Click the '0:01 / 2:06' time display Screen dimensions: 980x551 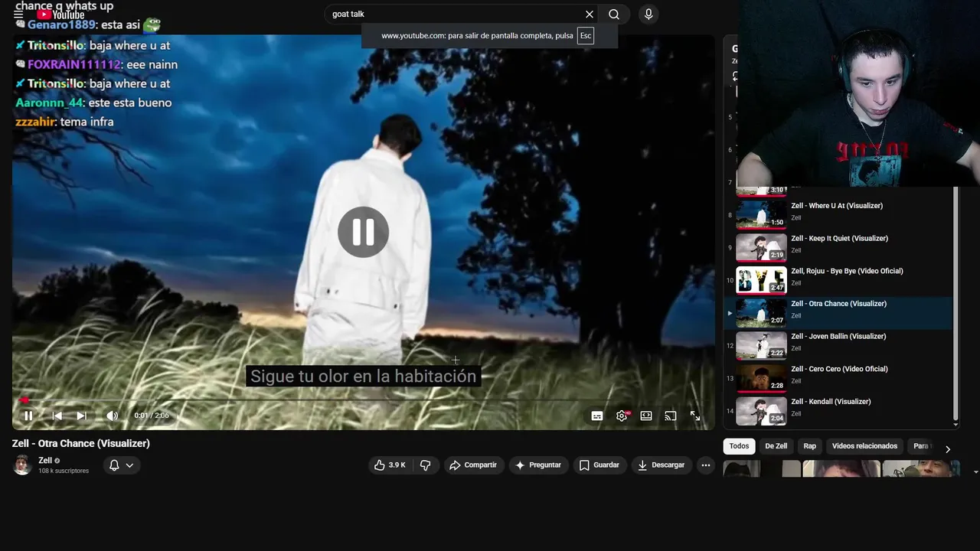pyautogui.click(x=152, y=416)
